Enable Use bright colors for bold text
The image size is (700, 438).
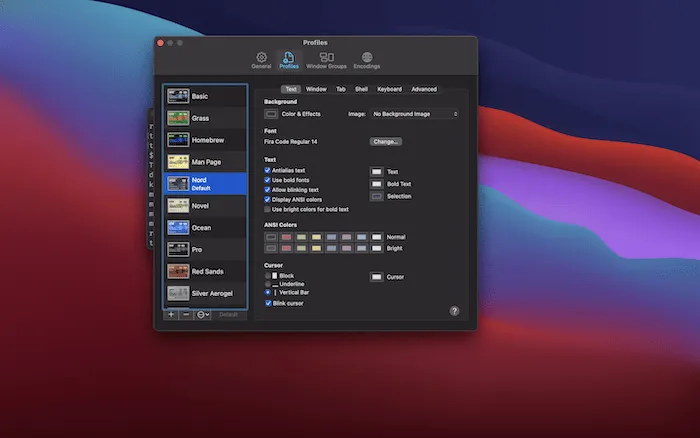[267, 209]
